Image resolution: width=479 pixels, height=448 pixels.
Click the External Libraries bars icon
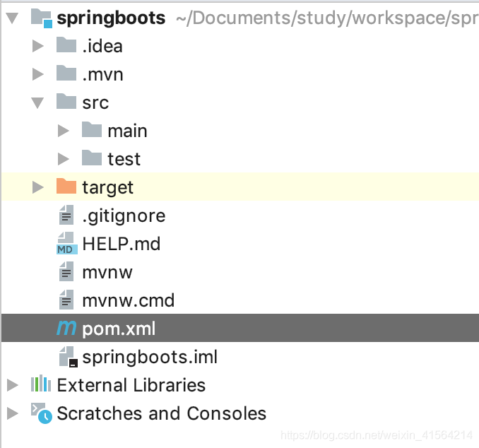[41, 384]
